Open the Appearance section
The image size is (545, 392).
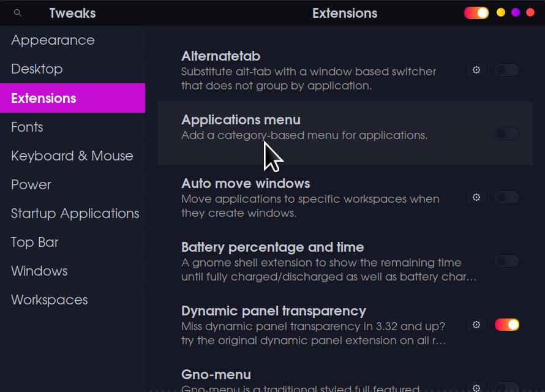[53, 40]
